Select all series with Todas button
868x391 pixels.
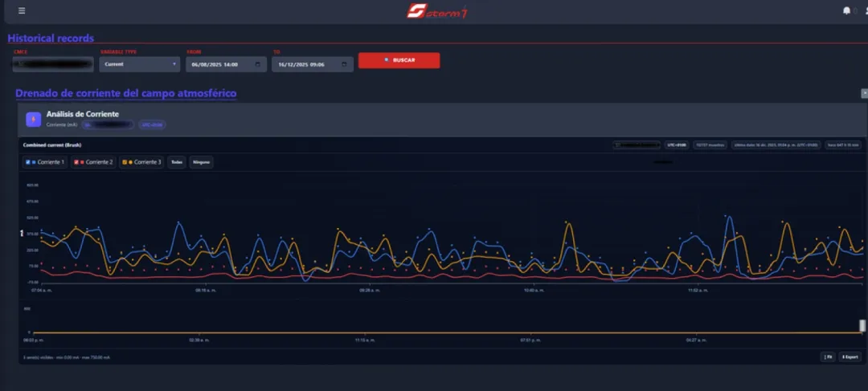177,162
